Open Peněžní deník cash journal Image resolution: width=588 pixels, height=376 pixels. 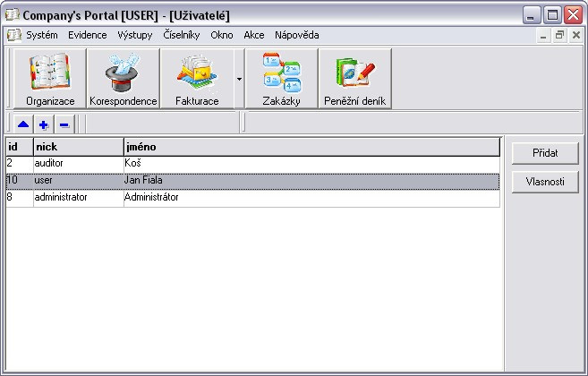(354, 79)
